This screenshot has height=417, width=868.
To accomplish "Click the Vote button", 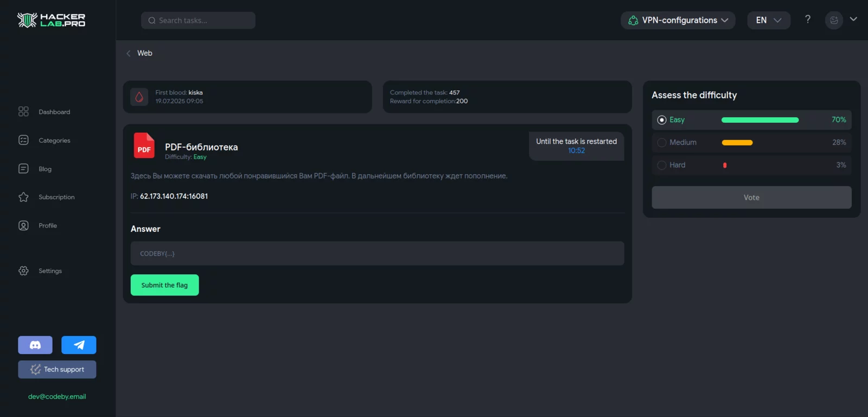I will coord(751,198).
